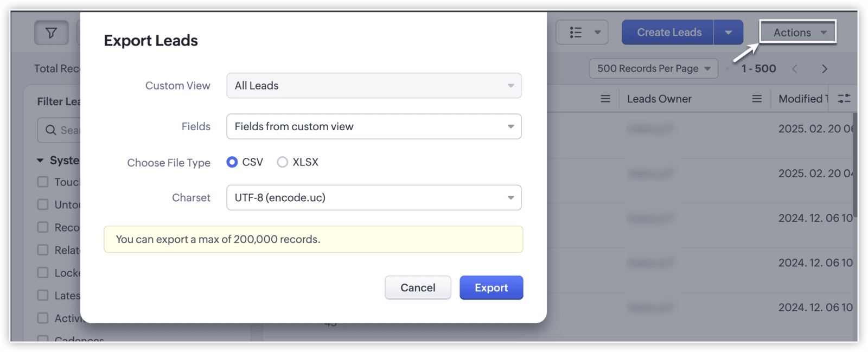
Task: Open the Leads Owner column menu icon
Action: (x=756, y=99)
